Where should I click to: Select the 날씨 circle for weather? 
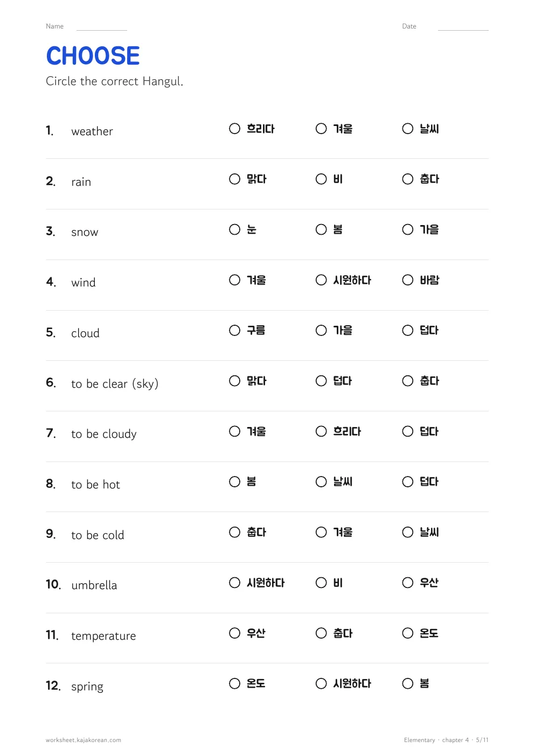click(x=408, y=129)
